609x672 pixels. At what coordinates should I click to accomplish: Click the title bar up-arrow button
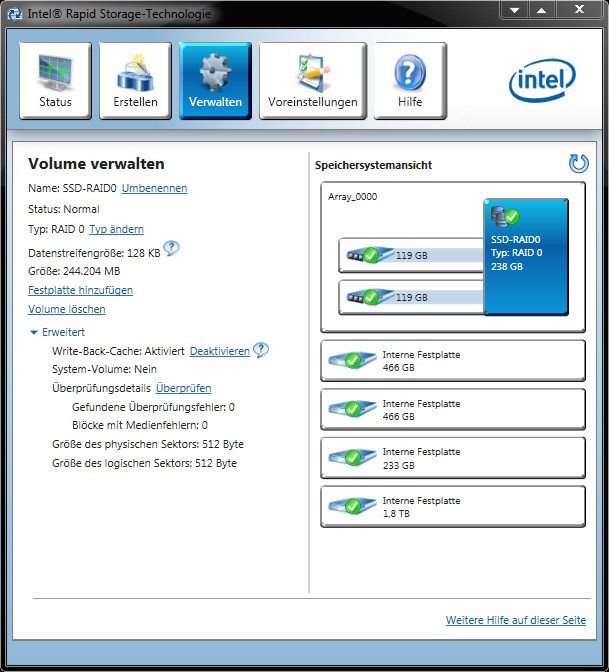coord(542,10)
